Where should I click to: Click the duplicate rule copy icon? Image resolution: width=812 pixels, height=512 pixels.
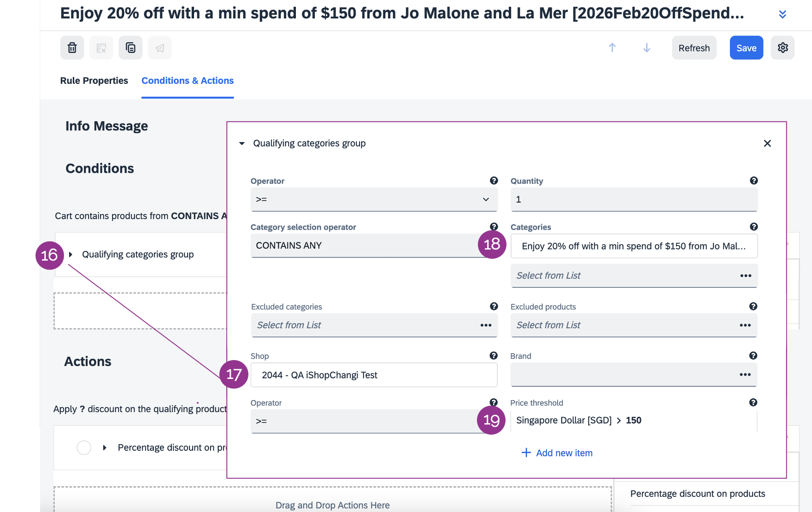pyautogui.click(x=130, y=48)
